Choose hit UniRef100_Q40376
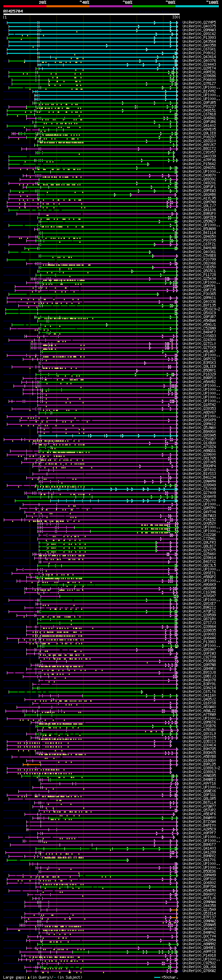Image resolution: width=222 pixels, height=980 pixels. (x=199, y=60)
